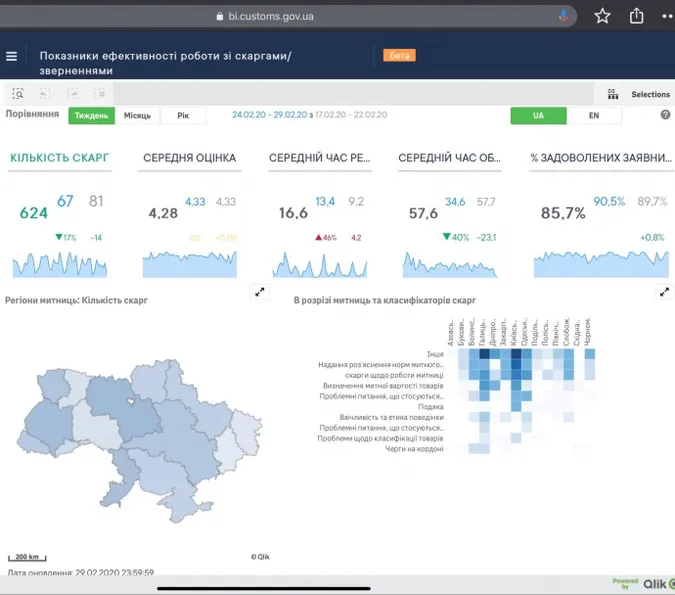Switch dashboard language to EN
The height and width of the screenshot is (595, 675).
pos(594,115)
